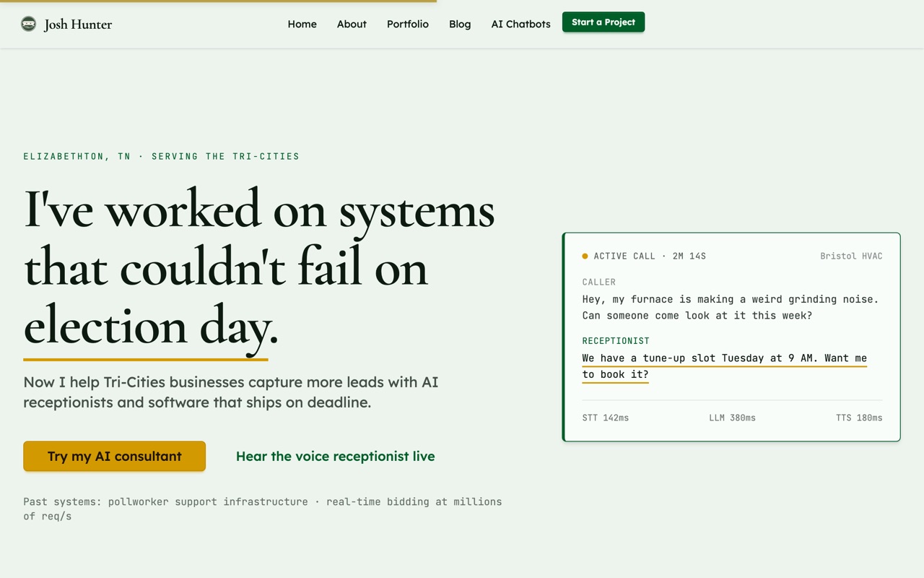Click the TTS 180ms latency stat
Screen dimensions: 924x578
859,418
